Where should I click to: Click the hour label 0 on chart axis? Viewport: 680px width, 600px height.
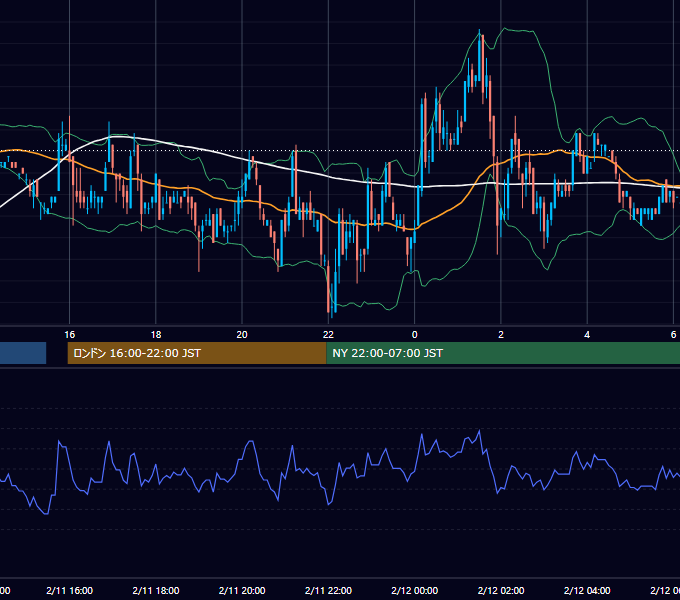[x=415, y=335]
